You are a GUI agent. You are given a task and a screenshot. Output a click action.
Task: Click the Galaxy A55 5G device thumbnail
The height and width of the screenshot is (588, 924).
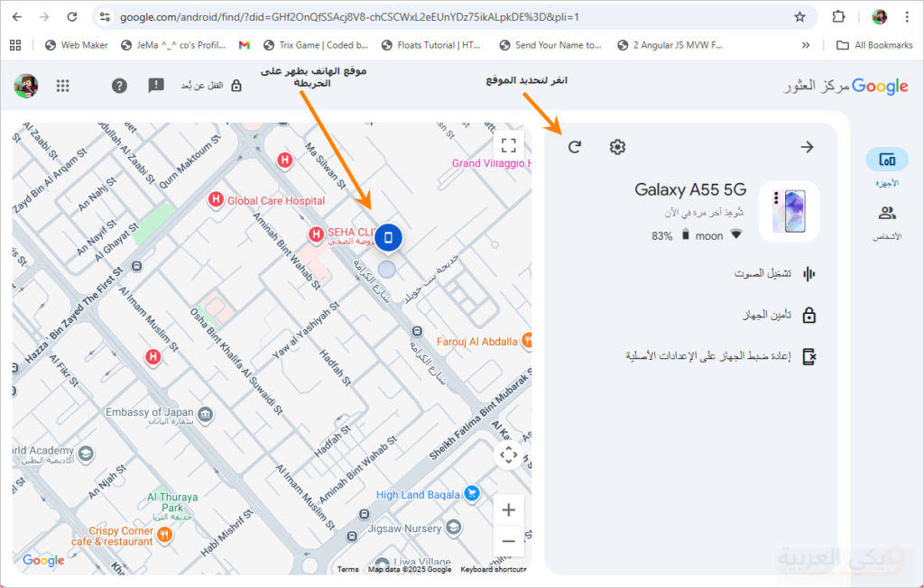point(789,211)
